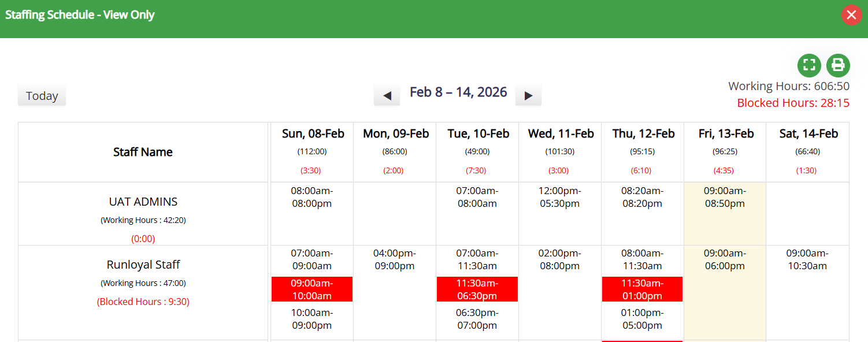
Task: Click the Feb 8 – 14, 2026 date range
Action: click(x=458, y=92)
